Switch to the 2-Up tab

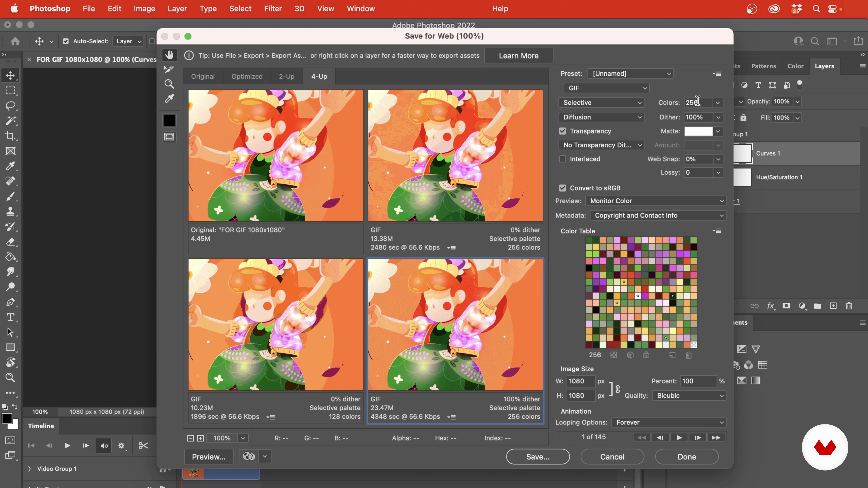[286, 76]
